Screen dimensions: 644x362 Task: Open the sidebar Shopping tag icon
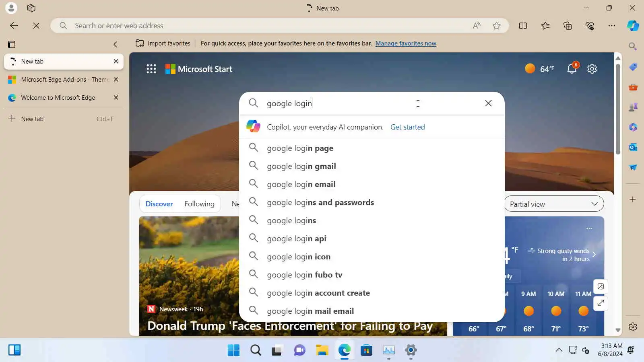tap(633, 66)
